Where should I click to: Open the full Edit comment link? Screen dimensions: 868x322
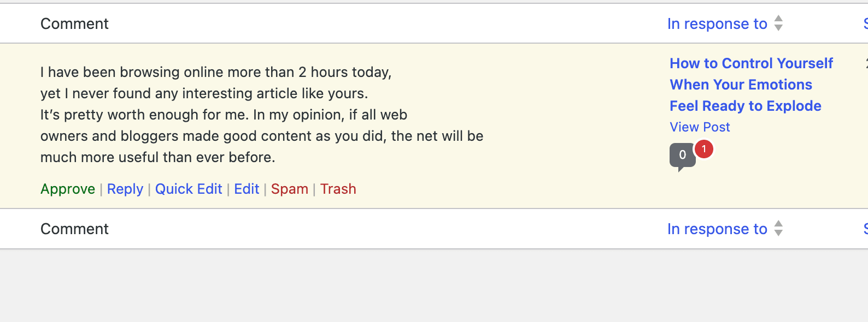[x=247, y=189]
